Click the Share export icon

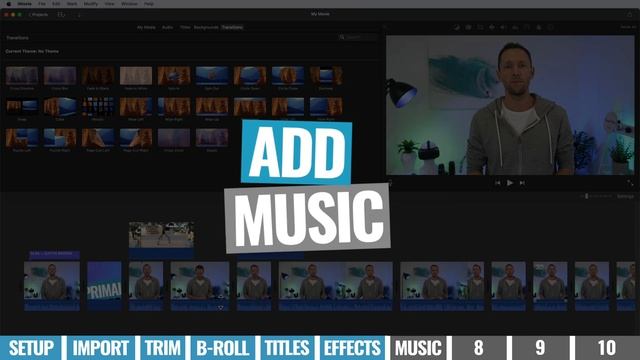(630, 14)
